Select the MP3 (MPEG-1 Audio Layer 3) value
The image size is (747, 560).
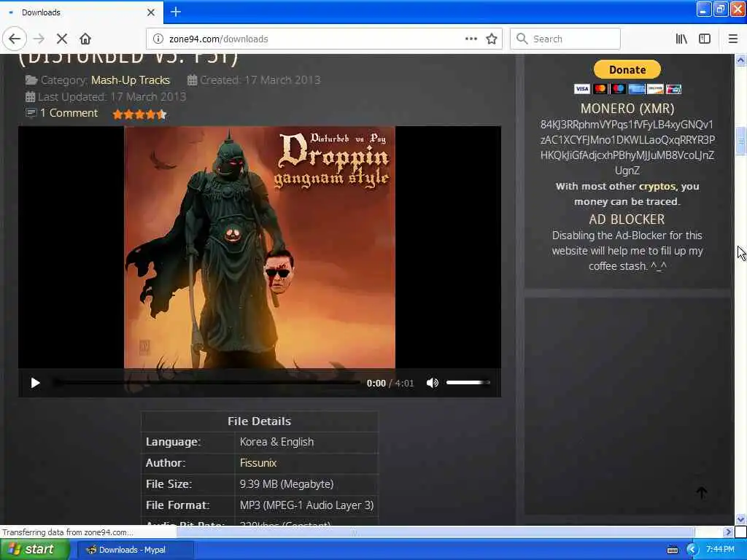(x=307, y=505)
